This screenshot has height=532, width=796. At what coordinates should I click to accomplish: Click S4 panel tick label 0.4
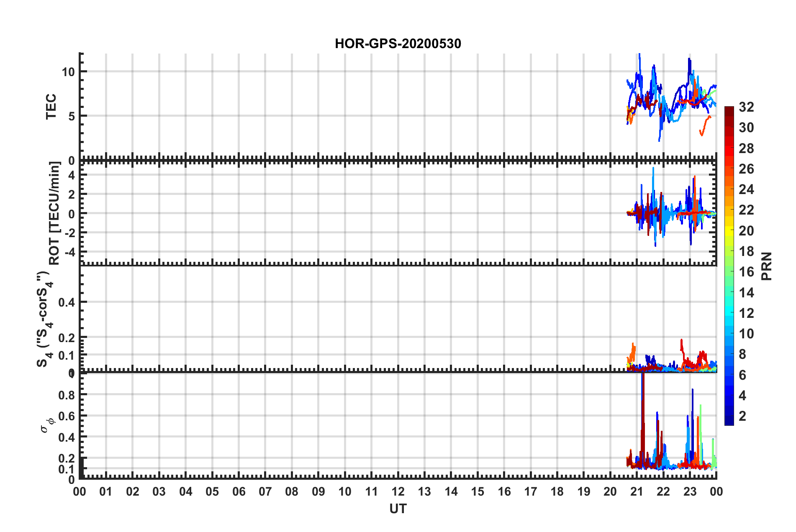[67, 302]
